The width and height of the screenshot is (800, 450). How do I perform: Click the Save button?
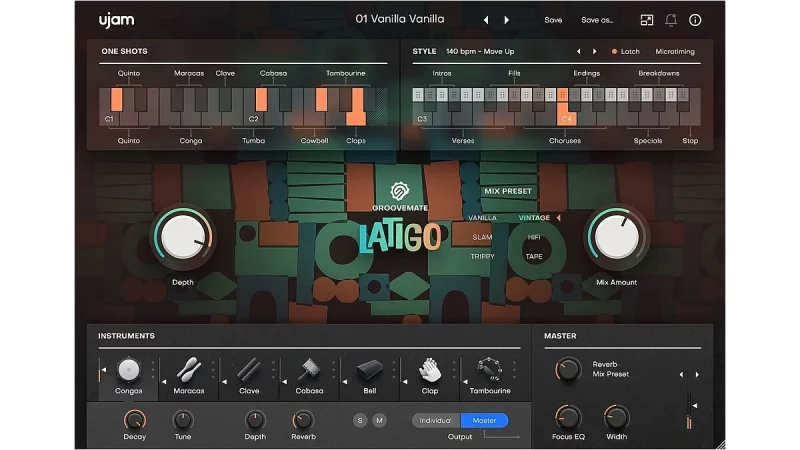tap(553, 20)
